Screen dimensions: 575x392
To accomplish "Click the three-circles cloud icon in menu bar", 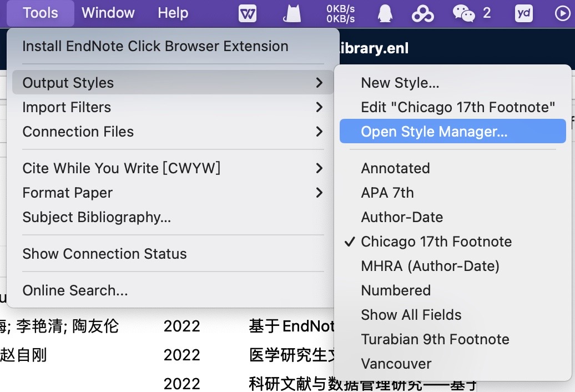I will (x=423, y=13).
